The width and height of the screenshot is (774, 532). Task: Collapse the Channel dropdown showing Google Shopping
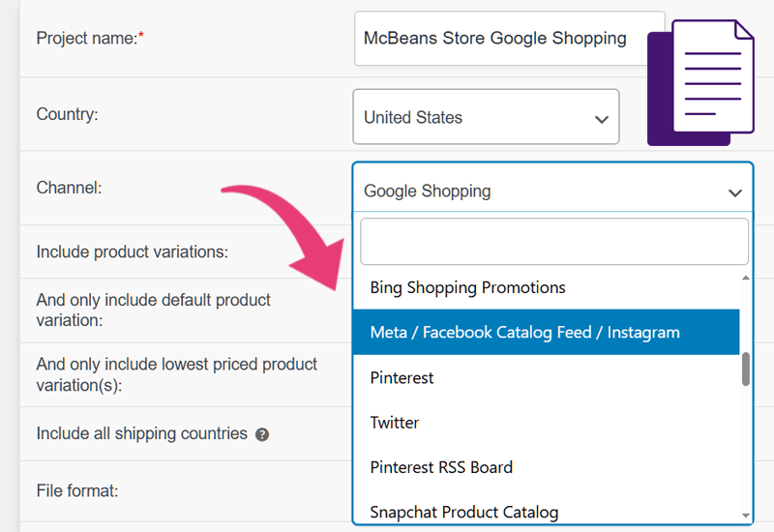coord(552,188)
